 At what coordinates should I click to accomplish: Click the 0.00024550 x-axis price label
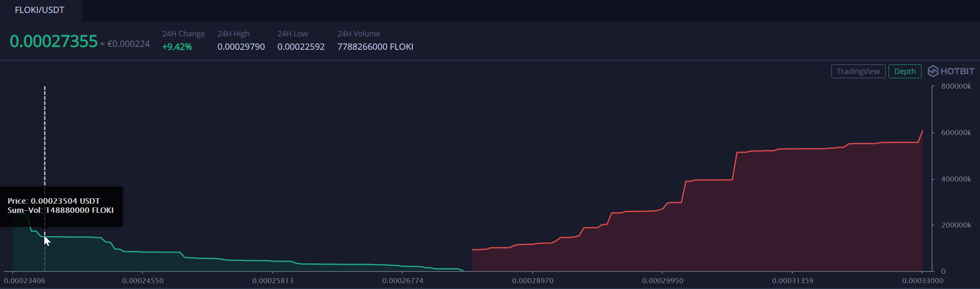(x=143, y=281)
